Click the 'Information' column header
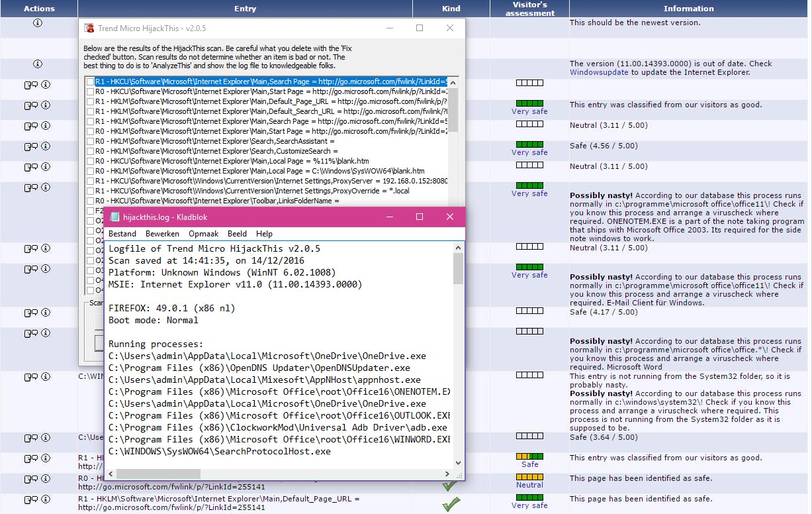The width and height of the screenshot is (812, 514). point(688,9)
